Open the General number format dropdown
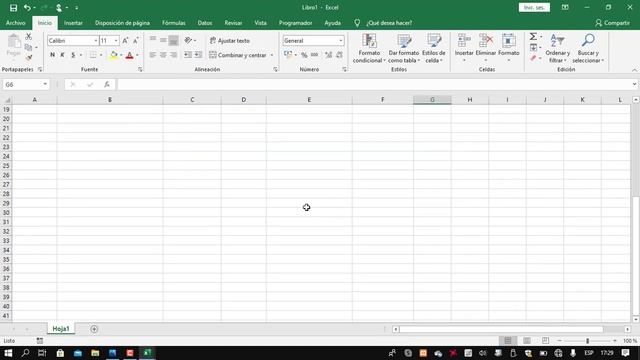 (340, 41)
